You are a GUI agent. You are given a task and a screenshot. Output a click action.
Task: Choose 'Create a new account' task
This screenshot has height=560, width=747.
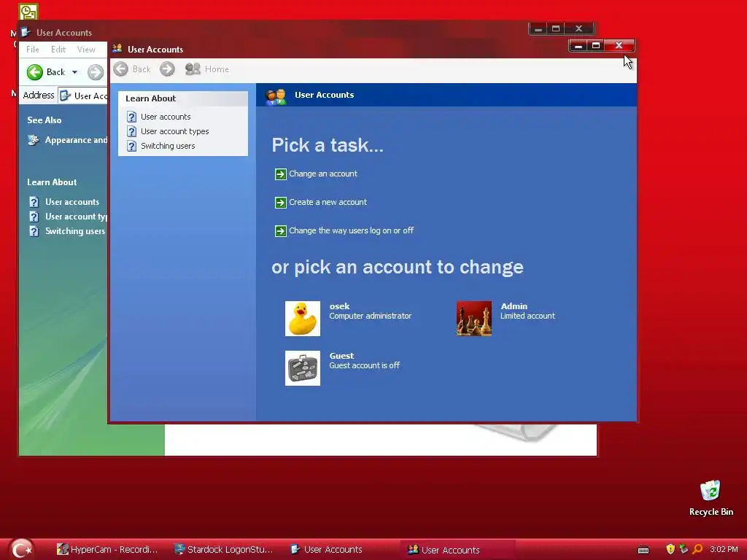coord(328,203)
